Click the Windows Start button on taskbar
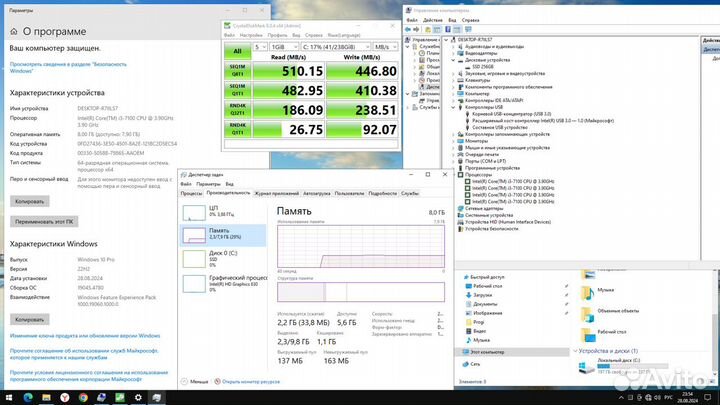720x405 pixels. click(x=10, y=396)
